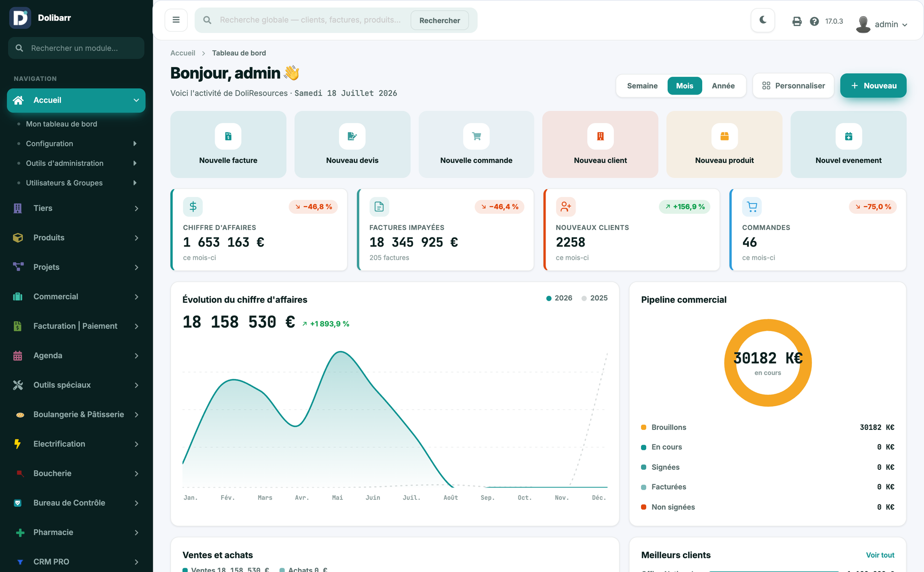Viewport: 924px width, 572px height.
Task: Expand the Tiers menu chevron
Action: point(136,209)
